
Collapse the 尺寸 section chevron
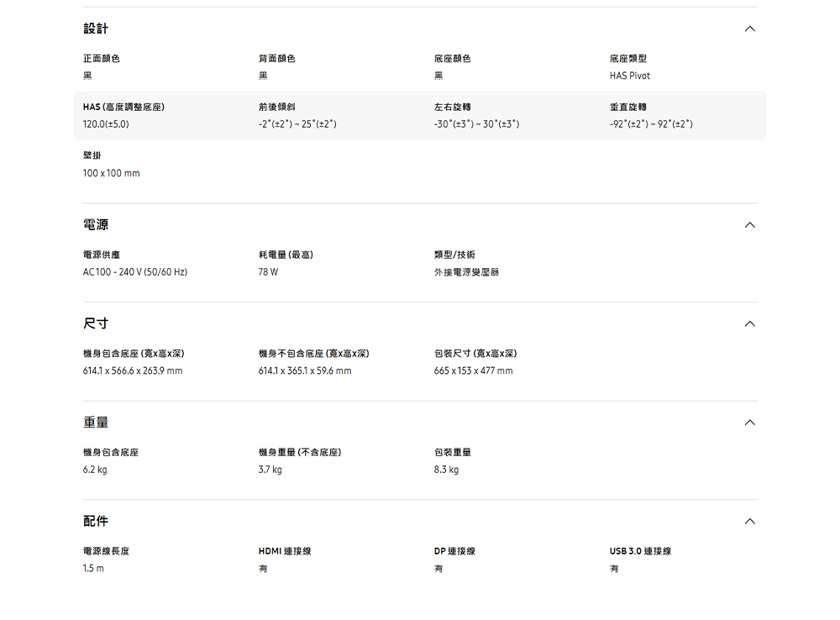749,323
